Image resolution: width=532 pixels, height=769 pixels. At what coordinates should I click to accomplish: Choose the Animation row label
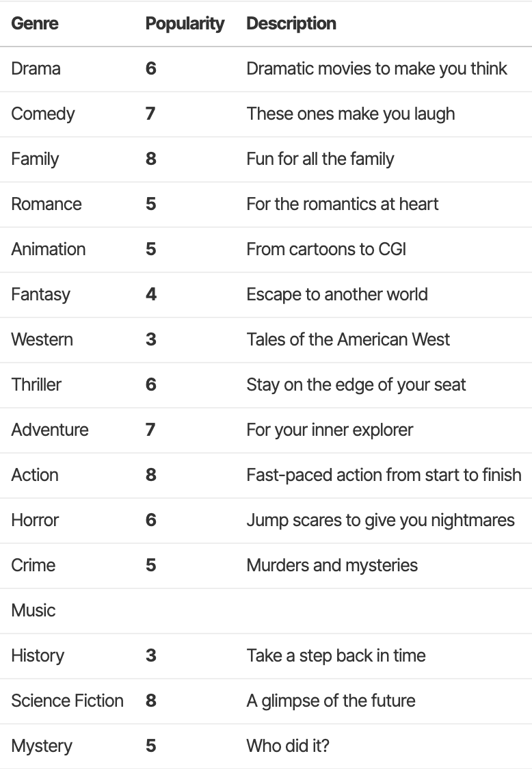coord(48,249)
